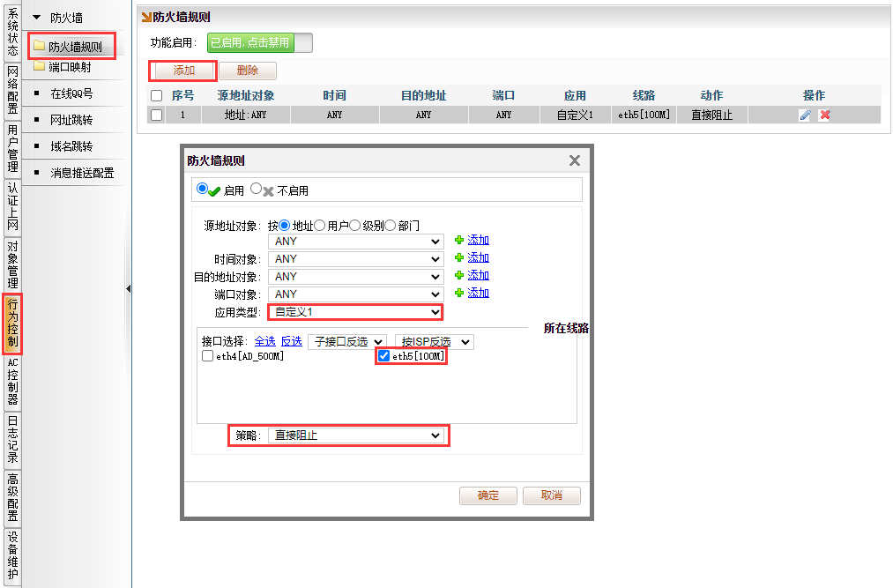Image resolution: width=893 pixels, height=588 pixels.
Task: Switch to the 网络配置 vertical tab
Action: (x=12, y=91)
